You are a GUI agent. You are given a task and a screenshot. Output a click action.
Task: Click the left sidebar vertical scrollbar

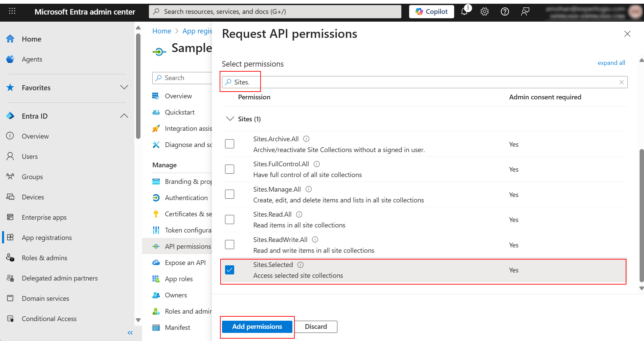coord(138,86)
